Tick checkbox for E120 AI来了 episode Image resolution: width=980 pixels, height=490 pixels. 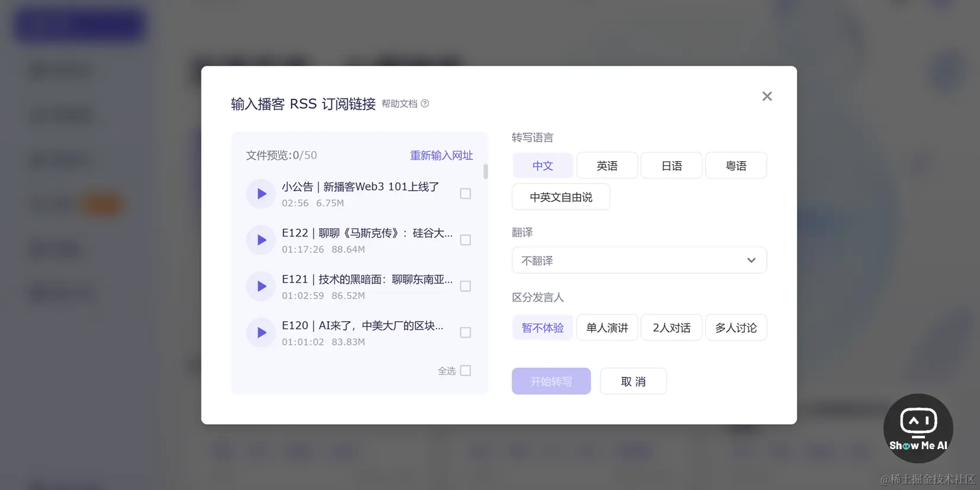point(466,332)
